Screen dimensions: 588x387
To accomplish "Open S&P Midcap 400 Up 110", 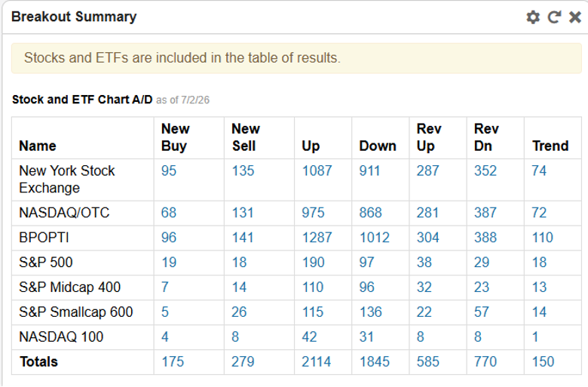I will pos(313,287).
